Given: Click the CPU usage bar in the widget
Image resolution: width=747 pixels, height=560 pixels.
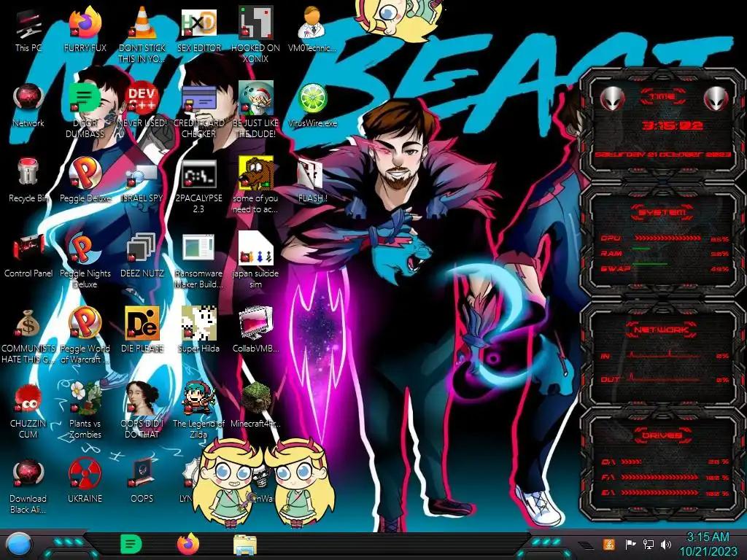Looking at the screenshot, I should [667, 238].
